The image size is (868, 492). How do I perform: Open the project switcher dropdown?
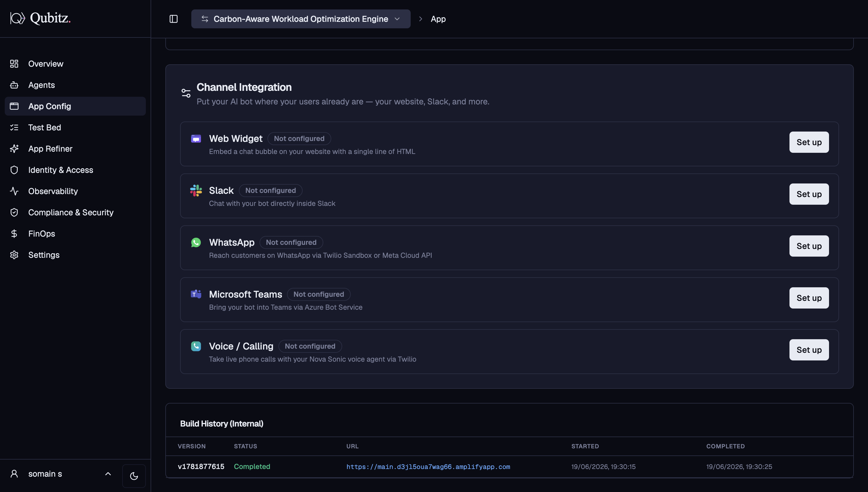coord(301,19)
